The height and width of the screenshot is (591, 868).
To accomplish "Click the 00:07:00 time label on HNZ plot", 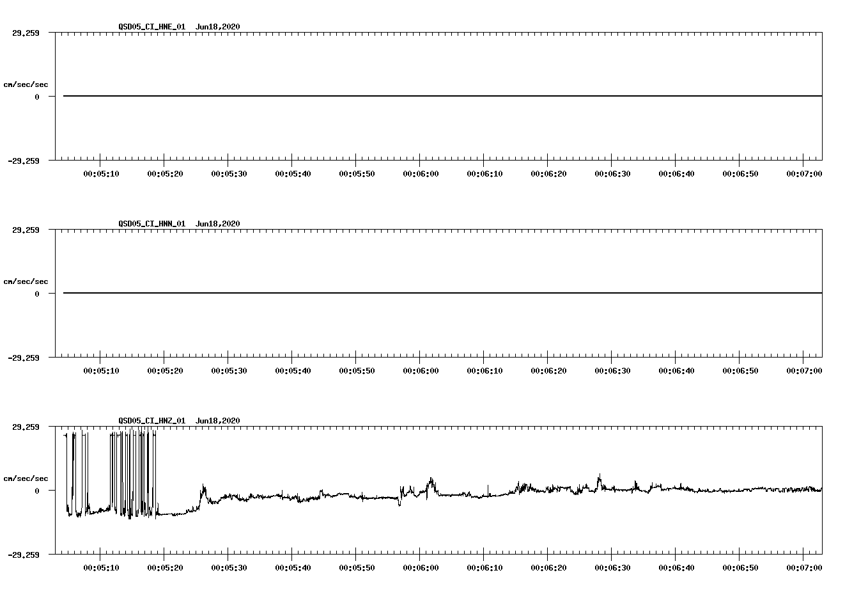I will click(x=804, y=568).
